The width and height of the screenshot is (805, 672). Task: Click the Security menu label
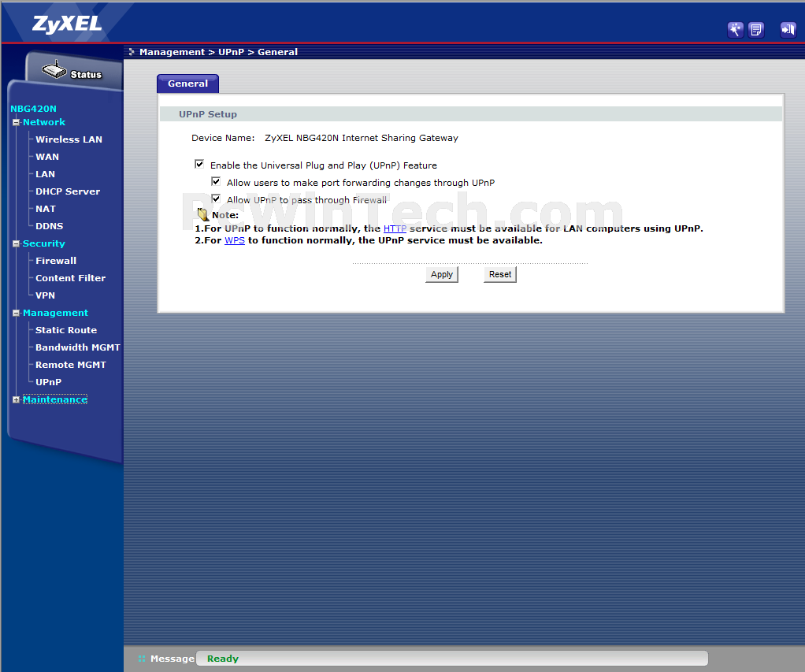click(43, 244)
